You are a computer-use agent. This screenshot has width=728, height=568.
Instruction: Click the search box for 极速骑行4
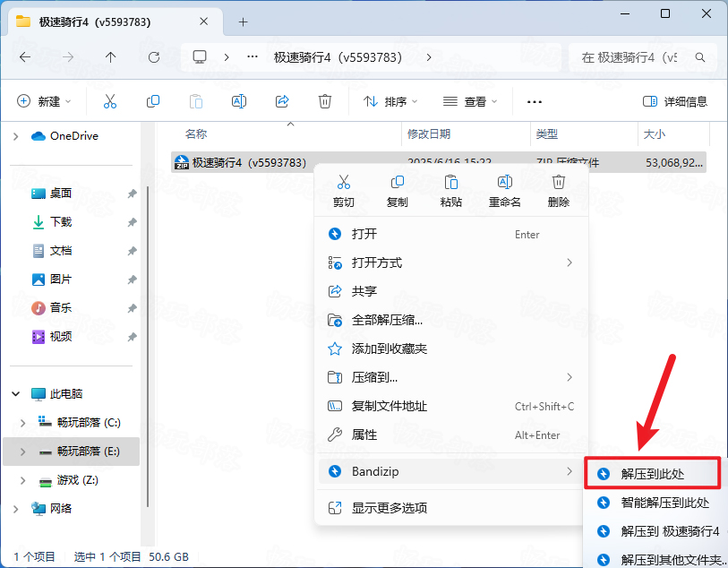[x=643, y=57]
